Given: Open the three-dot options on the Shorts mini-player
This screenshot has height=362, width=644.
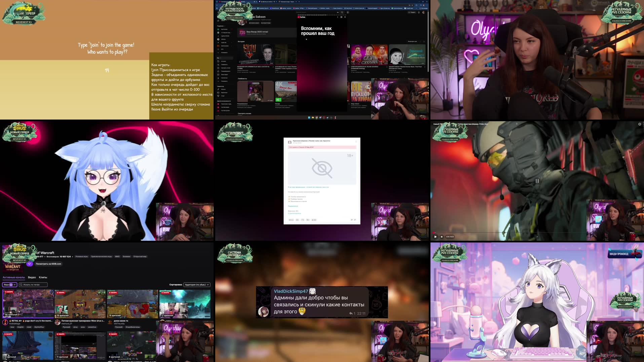Looking at the screenshot, I should click(x=338, y=17).
